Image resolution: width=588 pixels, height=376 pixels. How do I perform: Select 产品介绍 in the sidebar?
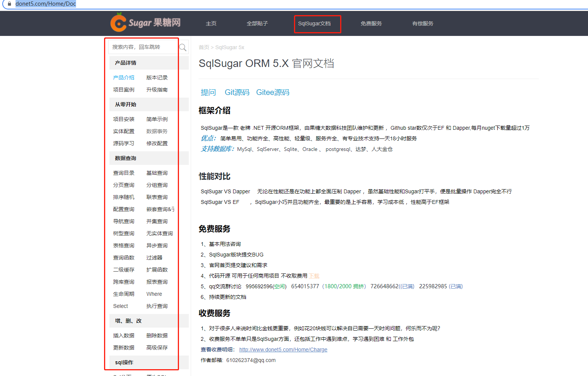pyautogui.click(x=123, y=77)
